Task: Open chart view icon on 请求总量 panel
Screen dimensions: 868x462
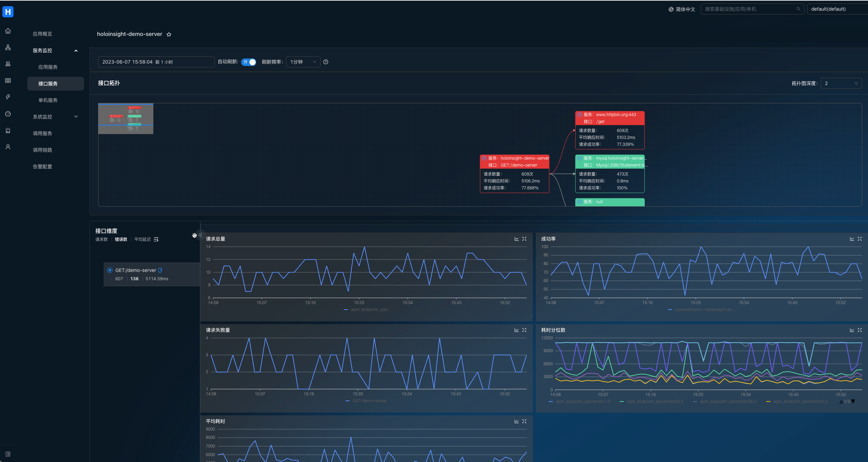Action: pyautogui.click(x=517, y=239)
